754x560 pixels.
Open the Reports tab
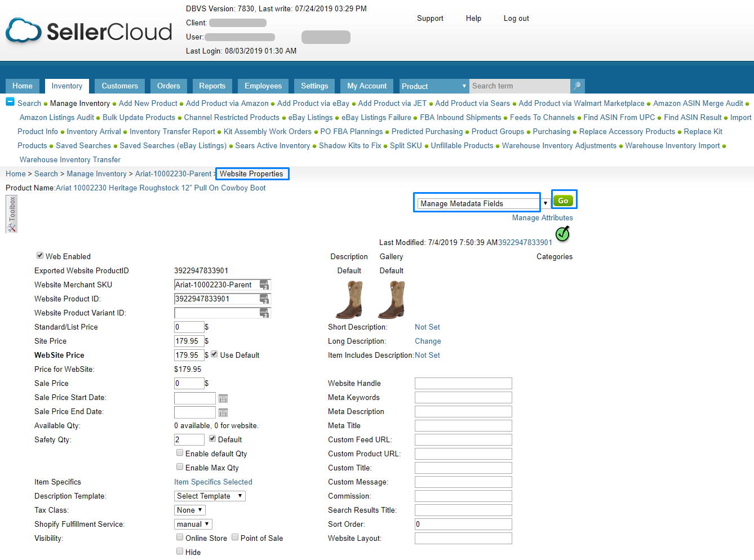click(212, 86)
